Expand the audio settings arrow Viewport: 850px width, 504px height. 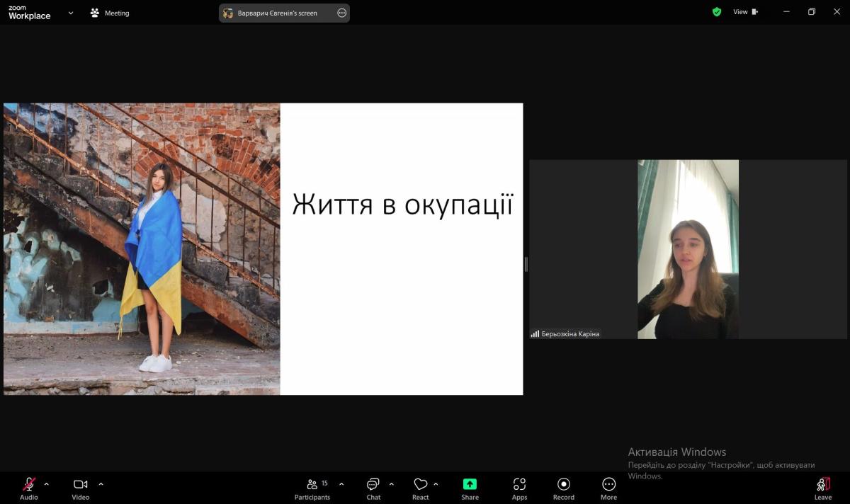click(47, 484)
